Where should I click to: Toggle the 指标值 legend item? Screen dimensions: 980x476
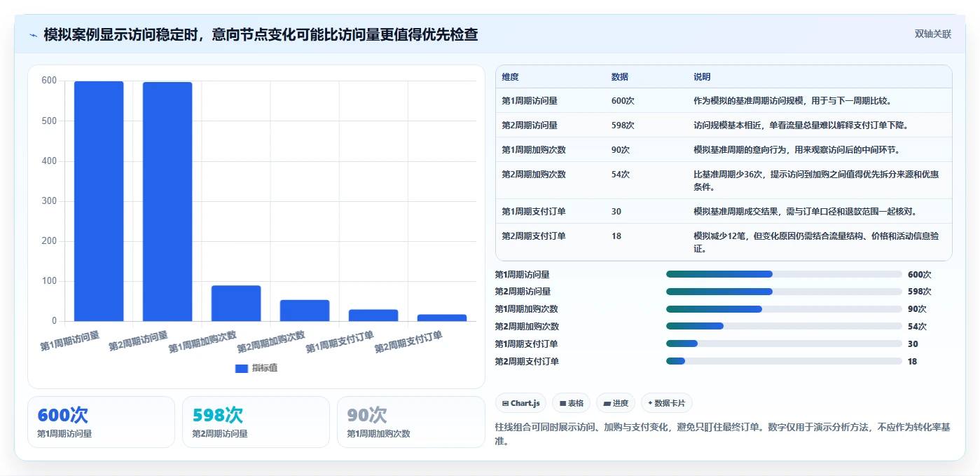256,368
